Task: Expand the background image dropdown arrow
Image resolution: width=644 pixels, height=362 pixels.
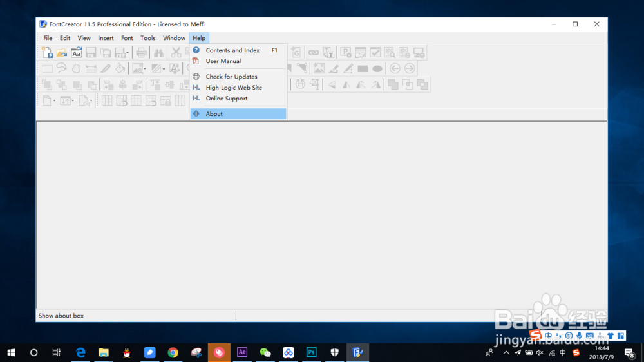Action: tap(145, 69)
